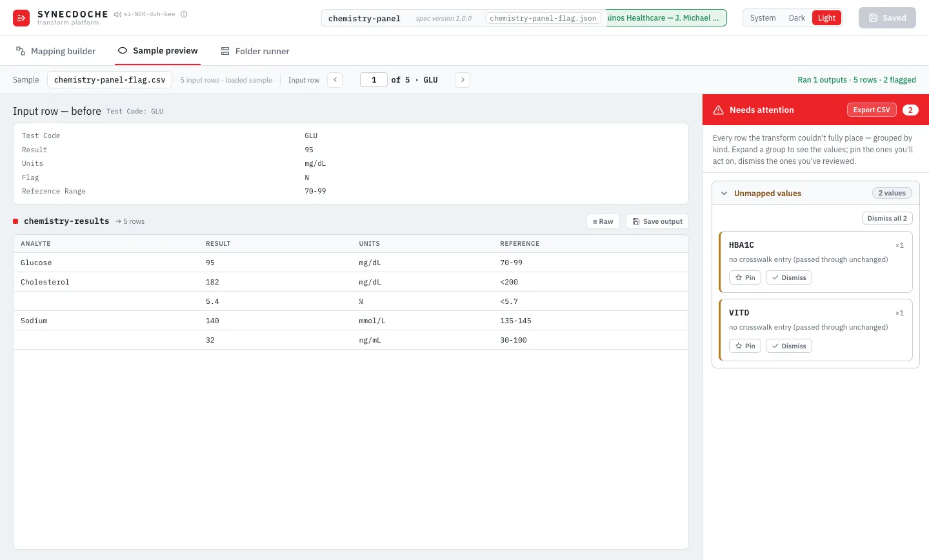Pin the HBA1C unmapped value
Viewport: 929px width, 560px height.
point(745,277)
